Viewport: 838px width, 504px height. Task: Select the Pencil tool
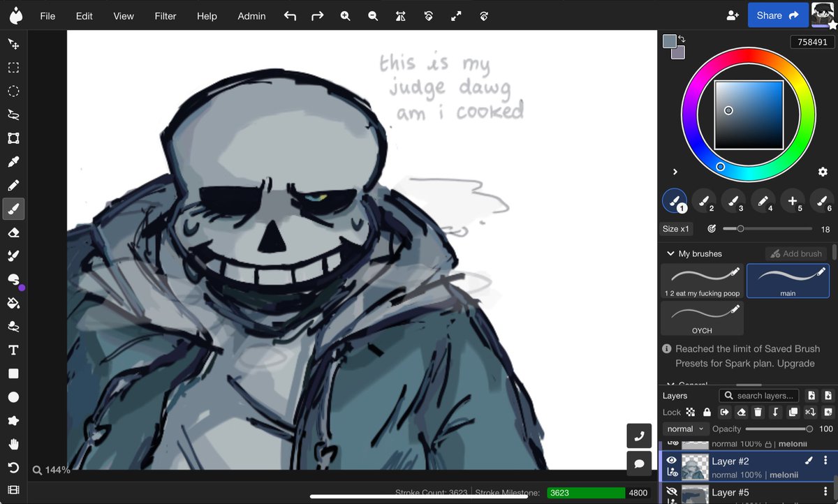(x=13, y=185)
